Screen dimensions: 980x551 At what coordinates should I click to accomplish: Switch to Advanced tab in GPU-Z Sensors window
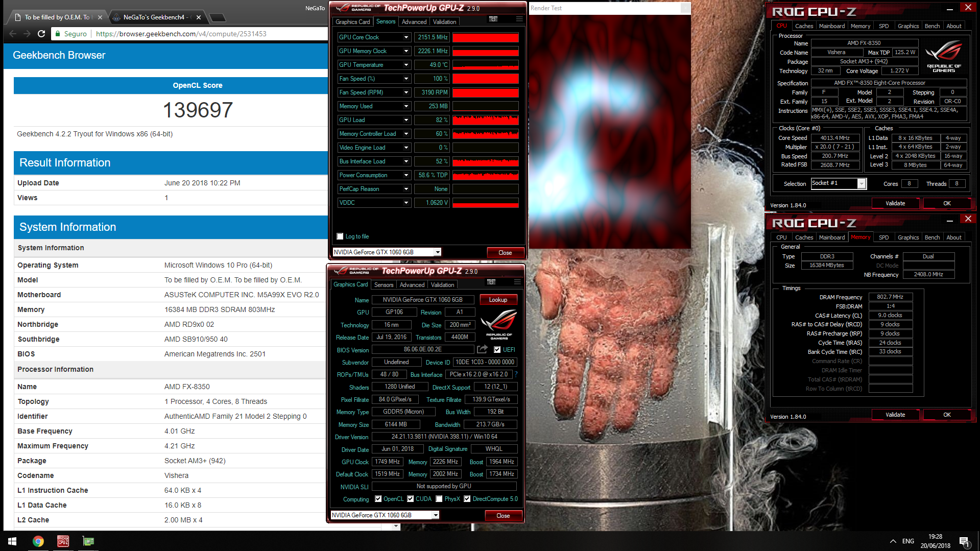tap(414, 22)
